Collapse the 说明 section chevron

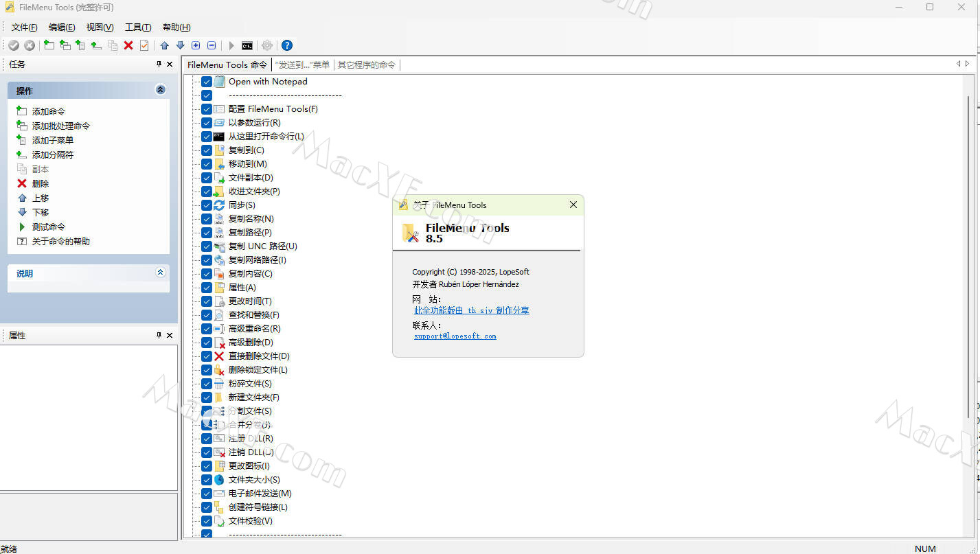click(x=161, y=273)
